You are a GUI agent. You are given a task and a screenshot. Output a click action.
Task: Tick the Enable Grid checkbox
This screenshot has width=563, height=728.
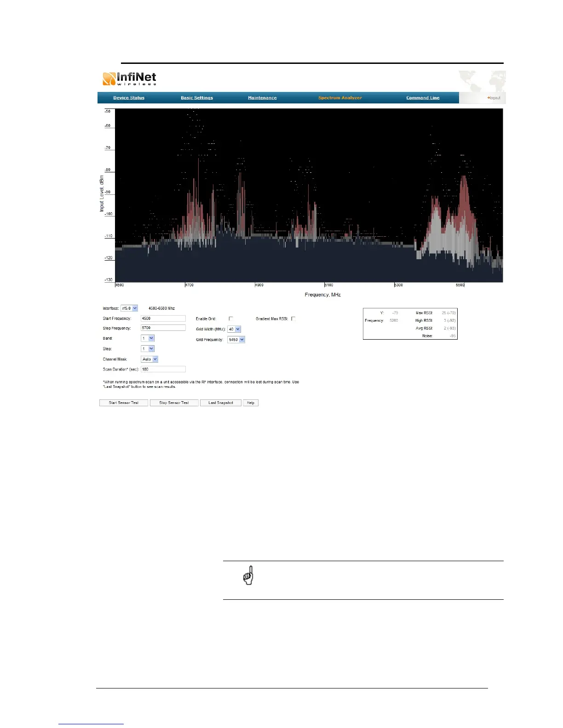231,318
